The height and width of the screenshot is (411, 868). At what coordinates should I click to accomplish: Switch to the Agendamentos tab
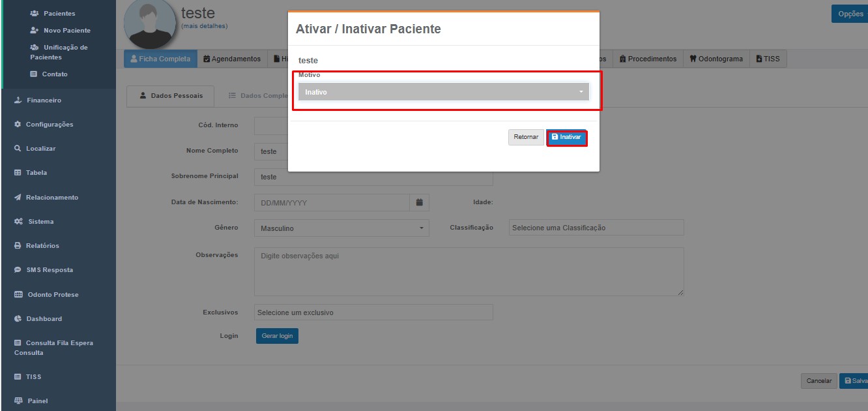(231, 59)
